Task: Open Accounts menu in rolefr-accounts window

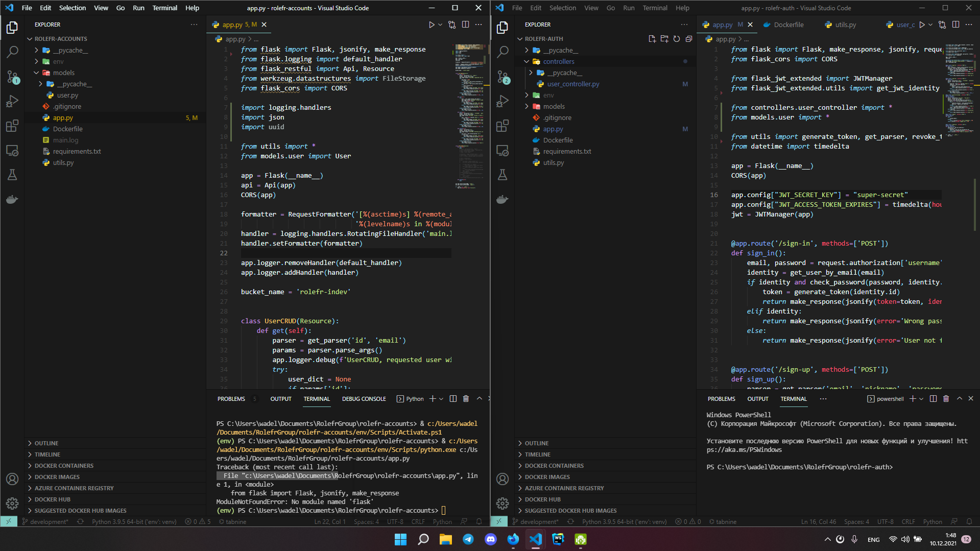Action: pyautogui.click(x=12, y=479)
